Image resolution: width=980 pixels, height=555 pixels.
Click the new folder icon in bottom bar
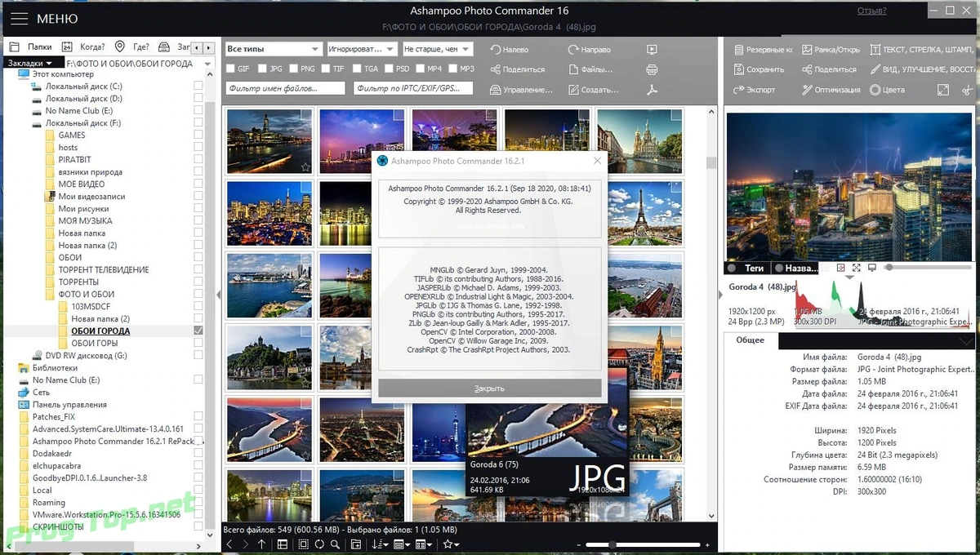(356, 544)
